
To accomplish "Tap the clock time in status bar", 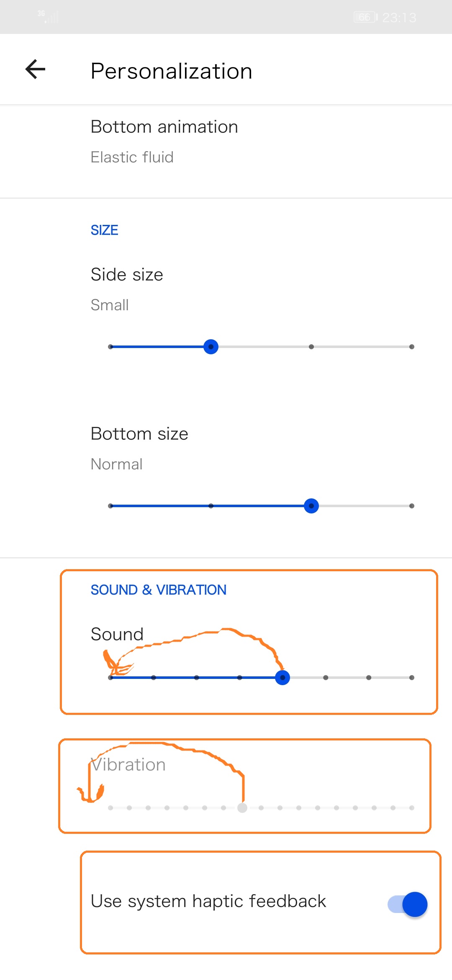I will 399,18.
